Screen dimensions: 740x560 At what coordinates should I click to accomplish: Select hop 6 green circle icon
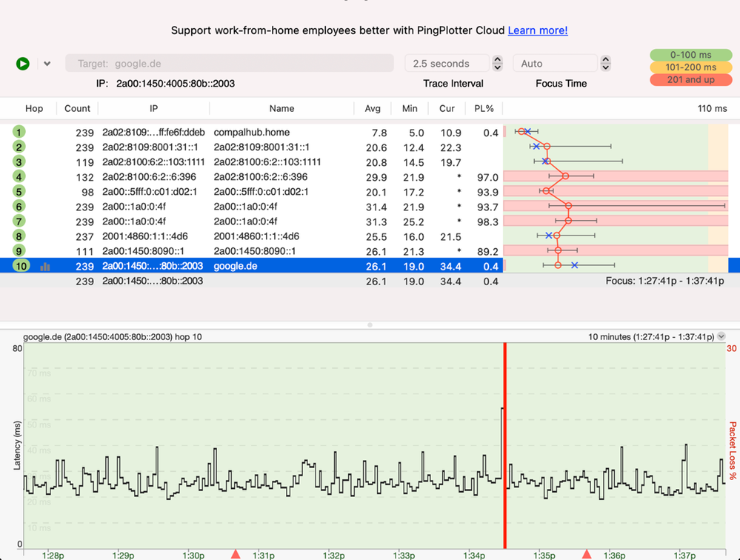[x=19, y=207]
